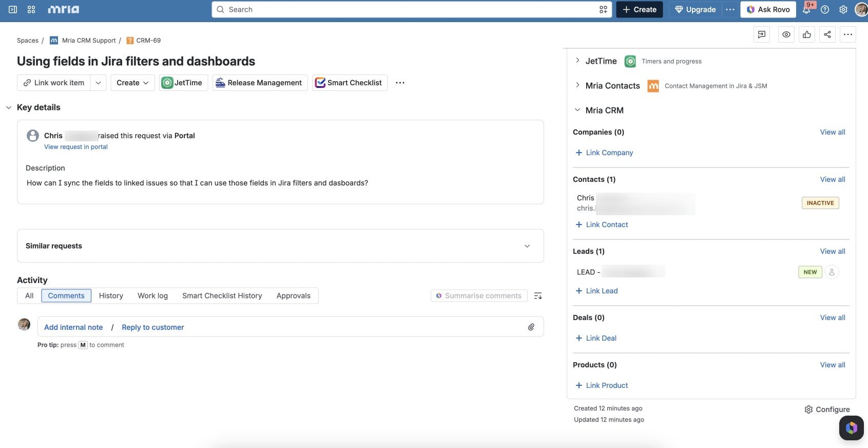Screen dimensions: 868x448
Task: Expand the Mria Contacts panel
Action: (577, 85)
